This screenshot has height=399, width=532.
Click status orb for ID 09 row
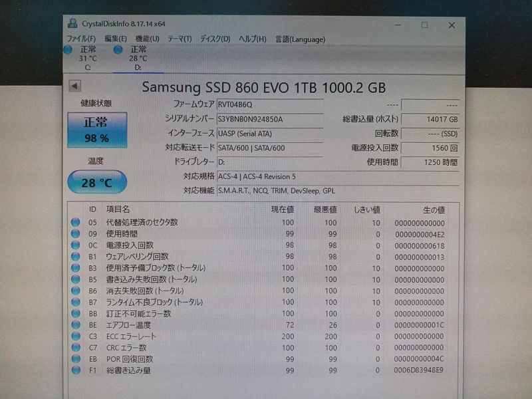[75, 234]
